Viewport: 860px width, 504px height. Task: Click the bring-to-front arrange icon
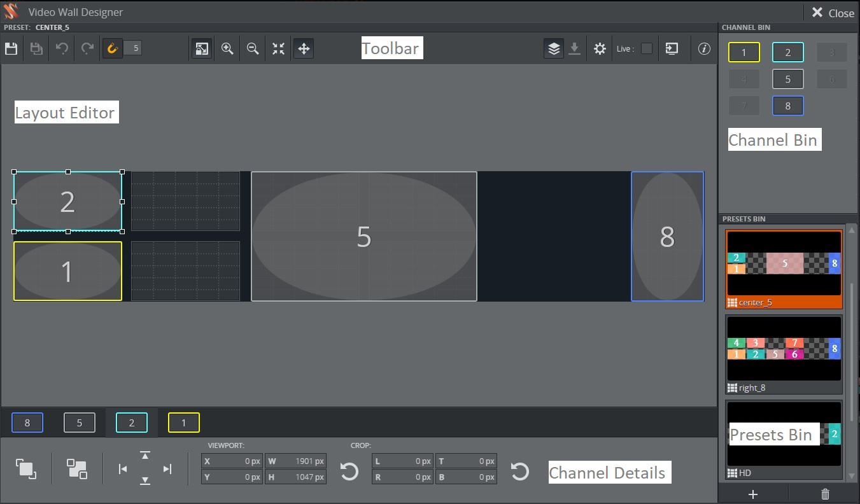[x=26, y=468]
